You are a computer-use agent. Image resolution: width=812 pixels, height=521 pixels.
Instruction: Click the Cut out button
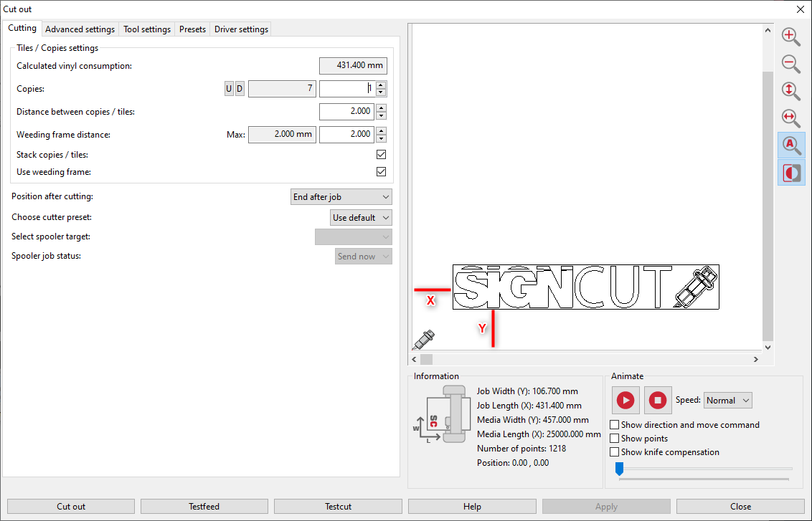tap(71, 507)
